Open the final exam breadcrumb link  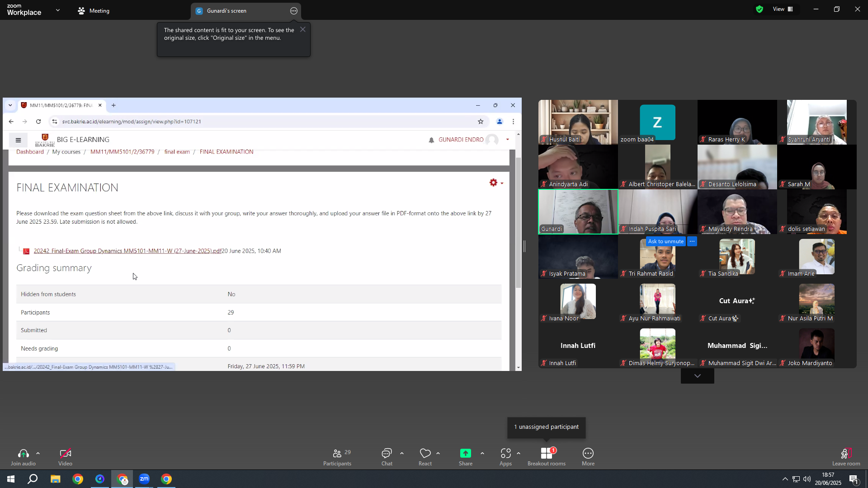click(177, 152)
